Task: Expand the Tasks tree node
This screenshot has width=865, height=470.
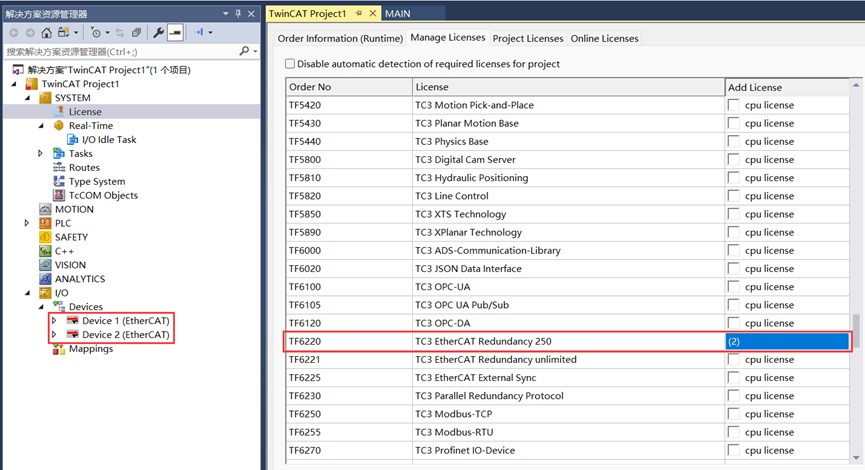Action: point(40,153)
